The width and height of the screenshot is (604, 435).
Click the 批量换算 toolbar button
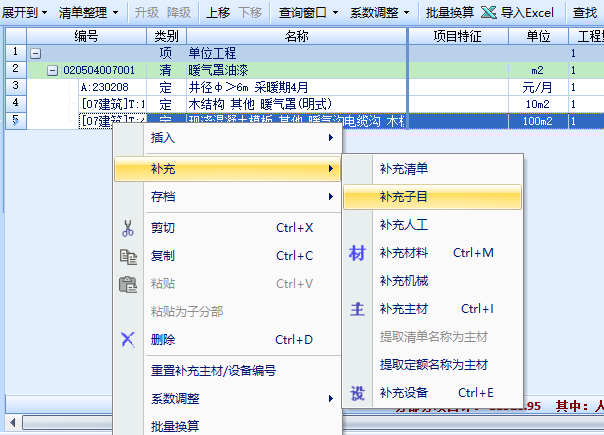[x=450, y=13]
